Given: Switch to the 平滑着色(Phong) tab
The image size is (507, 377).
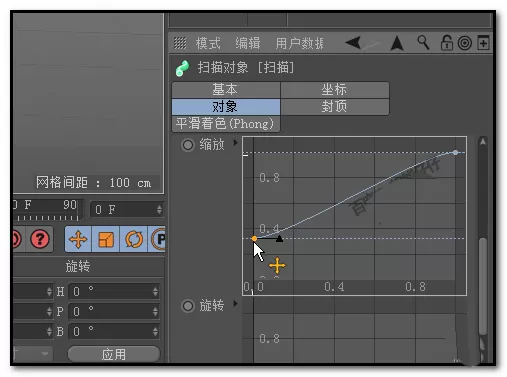Looking at the screenshot, I should pyautogui.click(x=226, y=124).
